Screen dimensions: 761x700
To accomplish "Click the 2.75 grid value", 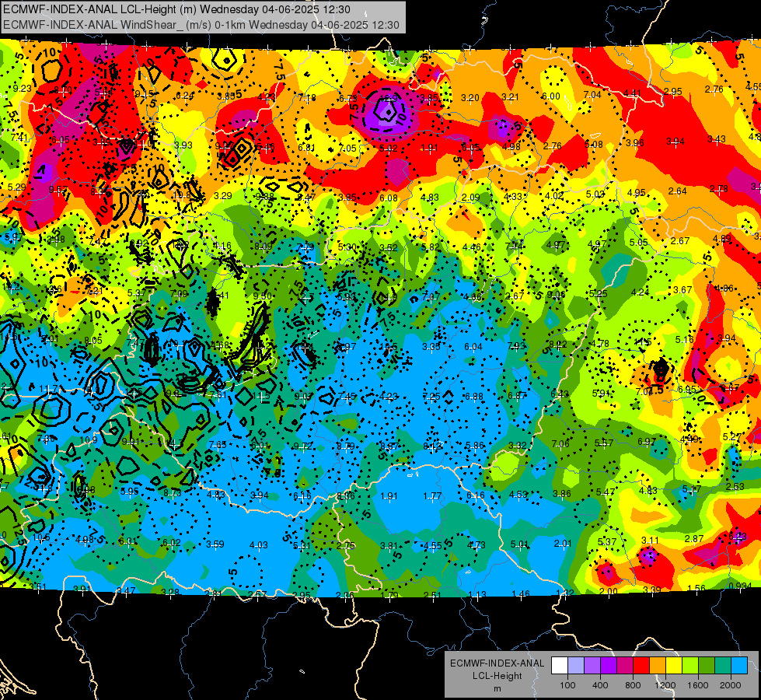I will tap(346, 545).
